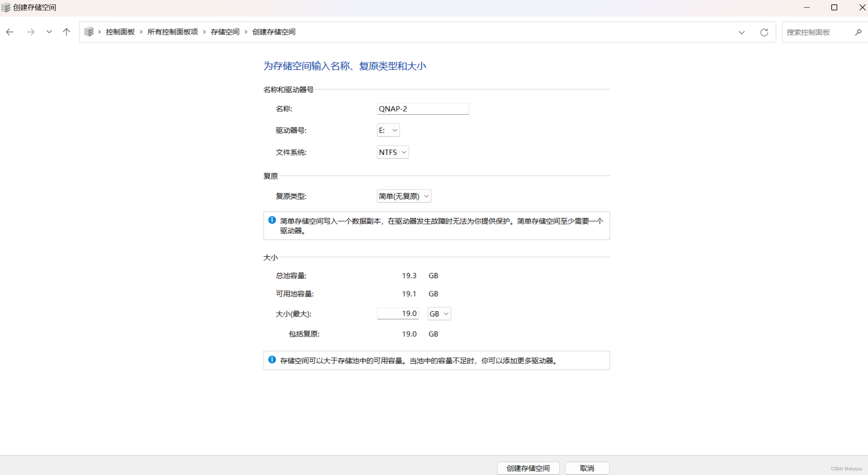Click the Refresh icon in address bar
Screen dimensions: 868x475
click(x=764, y=32)
